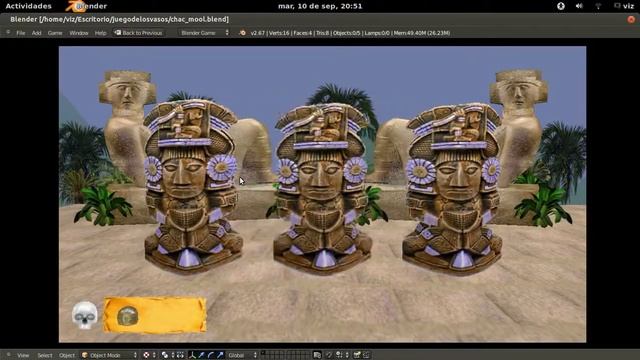This screenshot has height=360, width=640.
Task: Open the clock showing mar, 10 de sep
Action: pos(320,6)
